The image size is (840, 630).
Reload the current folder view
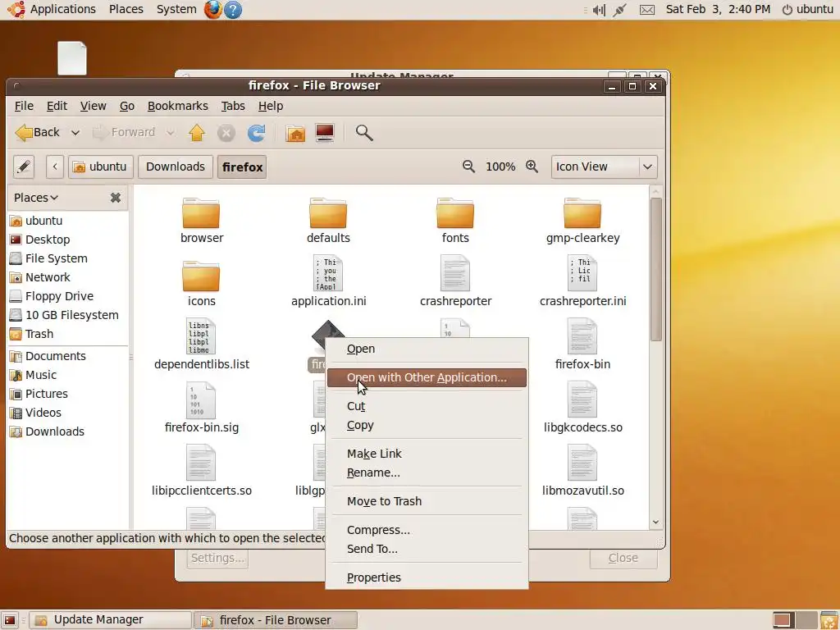click(256, 132)
